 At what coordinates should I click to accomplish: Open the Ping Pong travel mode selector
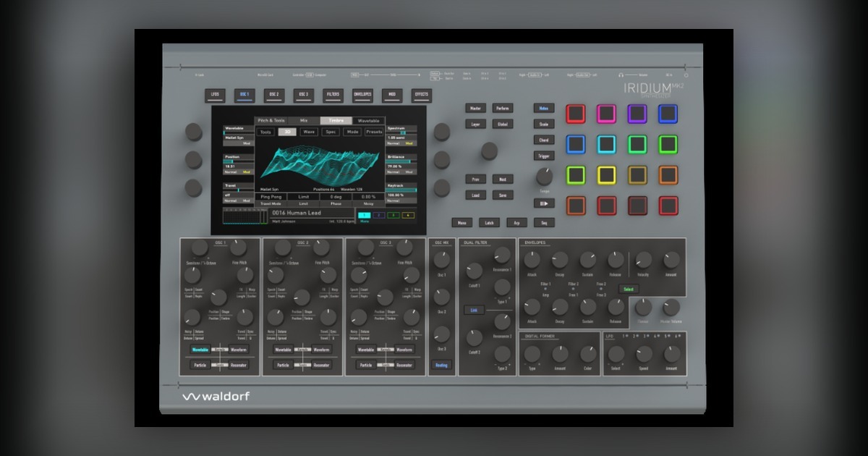(x=271, y=197)
